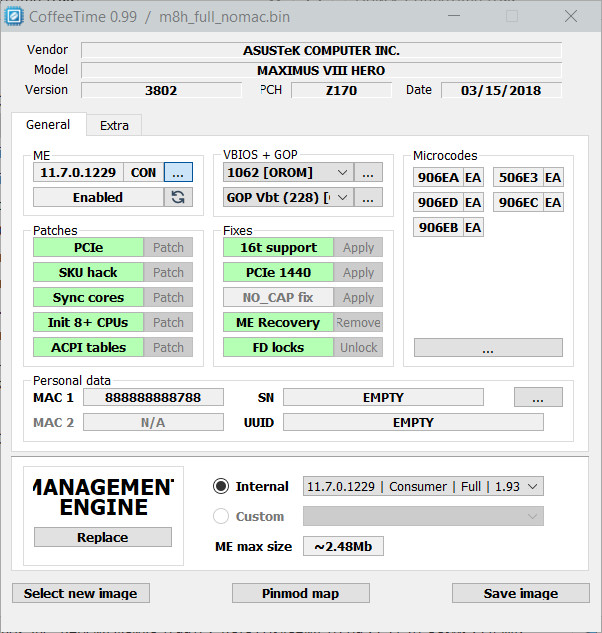Image resolution: width=602 pixels, height=633 pixels.
Task: Select the Custom ME radio button
Action: [221, 516]
